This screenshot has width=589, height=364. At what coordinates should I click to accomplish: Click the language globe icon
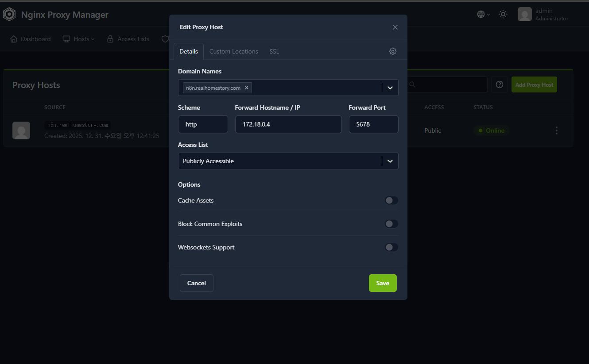click(481, 14)
